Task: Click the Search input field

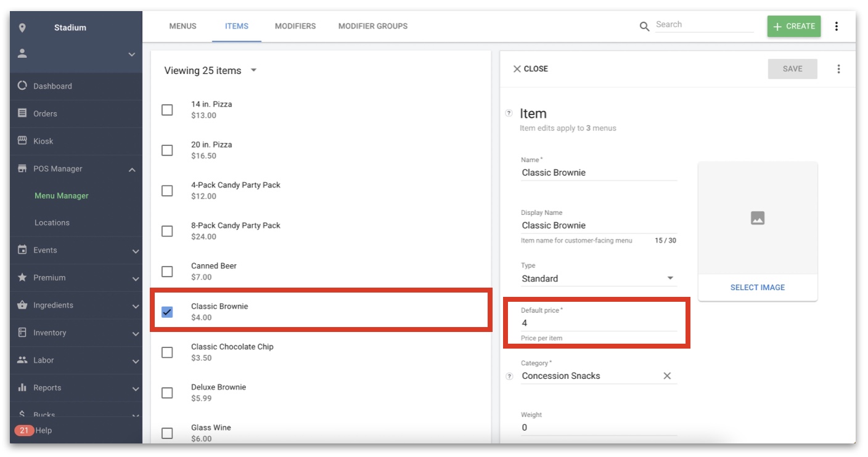Action: tap(704, 25)
